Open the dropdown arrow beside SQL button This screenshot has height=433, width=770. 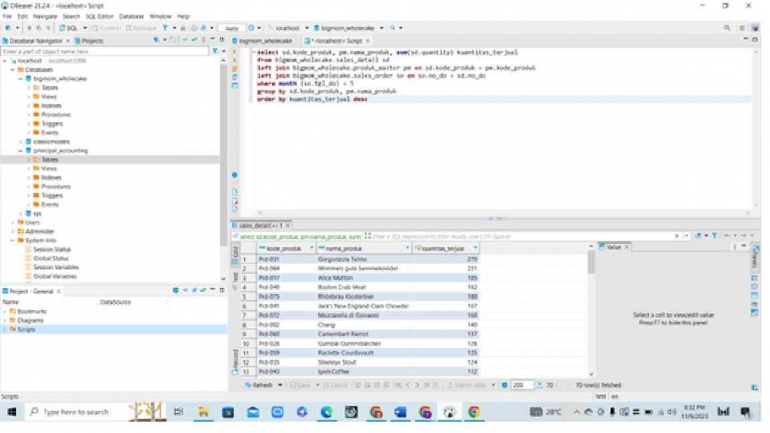pos(84,28)
